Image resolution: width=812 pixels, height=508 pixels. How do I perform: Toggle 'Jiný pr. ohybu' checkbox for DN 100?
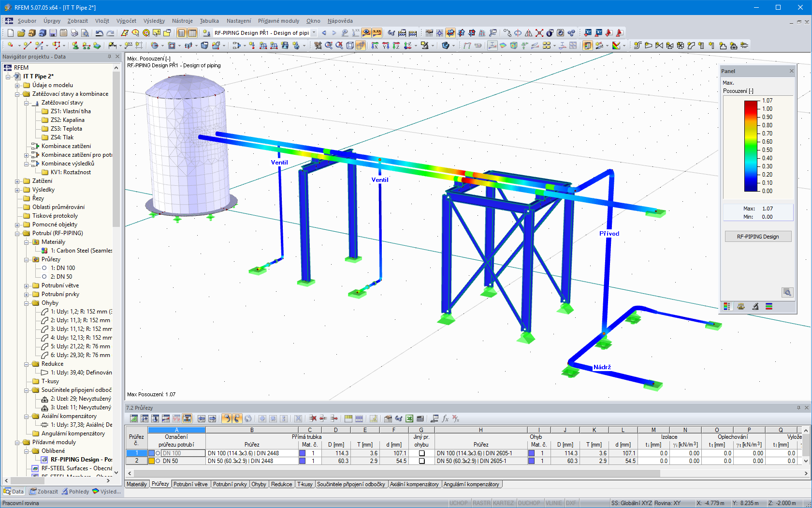click(x=421, y=453)
